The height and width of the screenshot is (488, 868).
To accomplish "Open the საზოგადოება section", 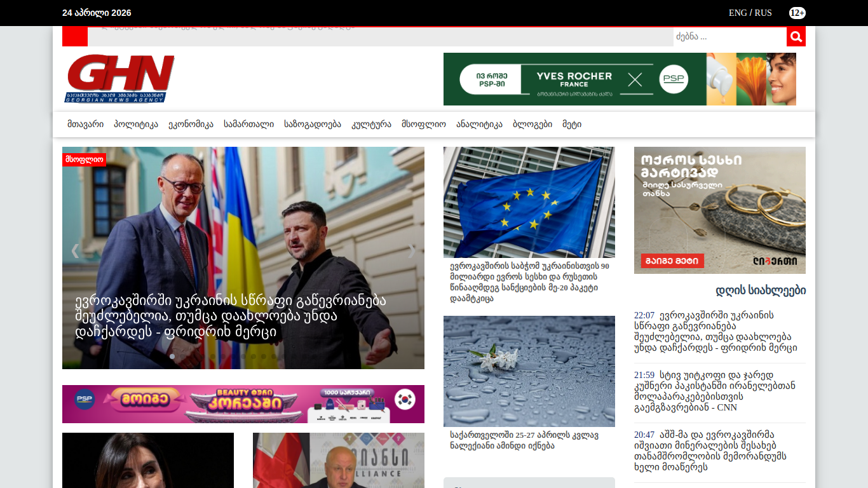I will pos(313,125).
